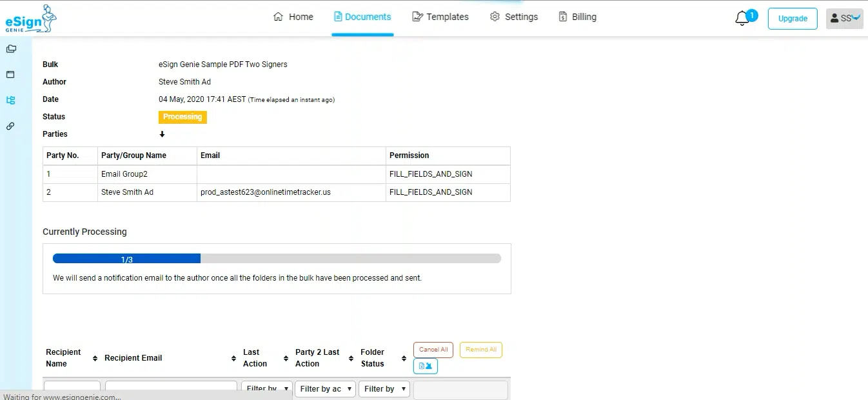Go to the Home tab
Screen dimensions: 868x400
tap(293, 17)
